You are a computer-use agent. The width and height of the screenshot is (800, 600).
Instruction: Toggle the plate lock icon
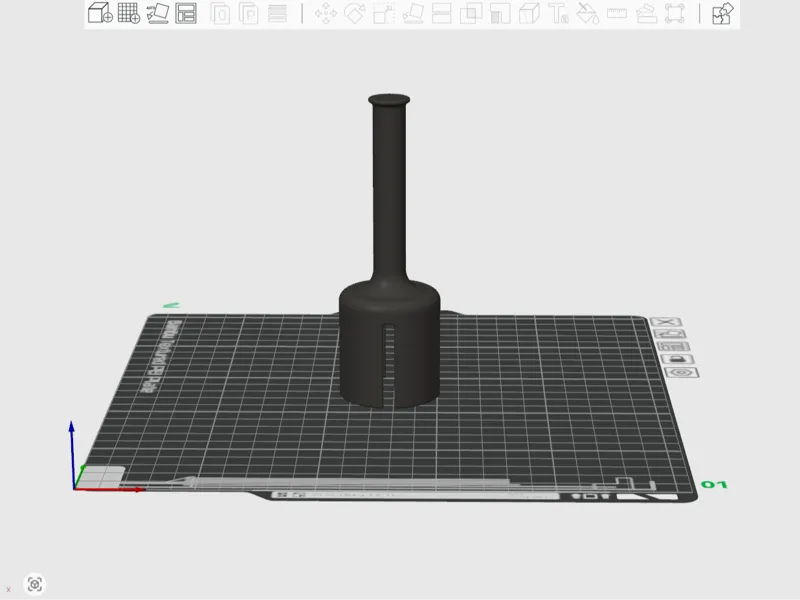(677, 359)
